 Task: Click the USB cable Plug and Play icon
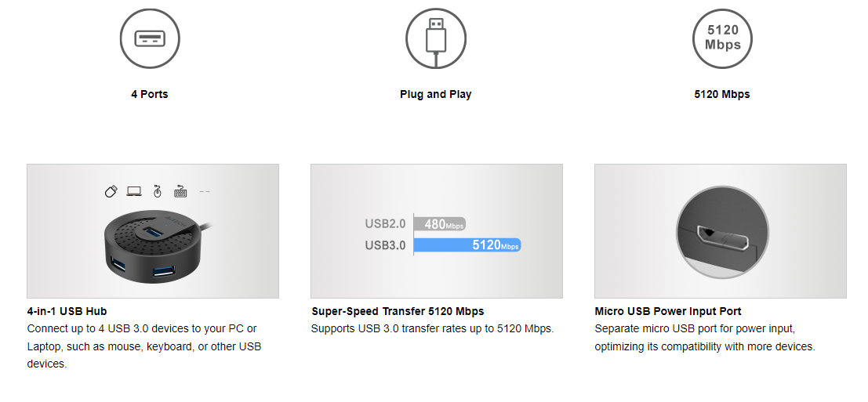coord(435,38)
